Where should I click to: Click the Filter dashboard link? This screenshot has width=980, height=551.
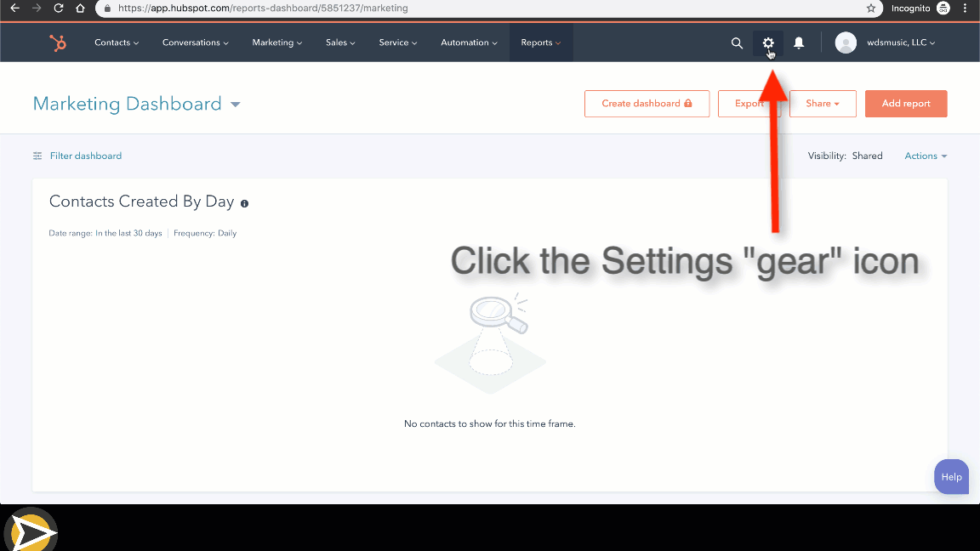[86, 156]
